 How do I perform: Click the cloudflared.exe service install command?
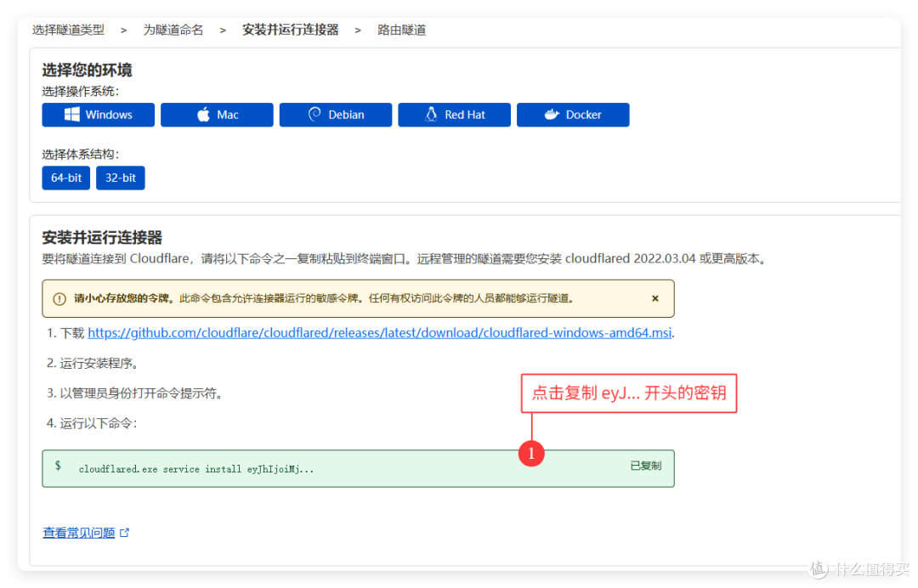click(196, 469)
